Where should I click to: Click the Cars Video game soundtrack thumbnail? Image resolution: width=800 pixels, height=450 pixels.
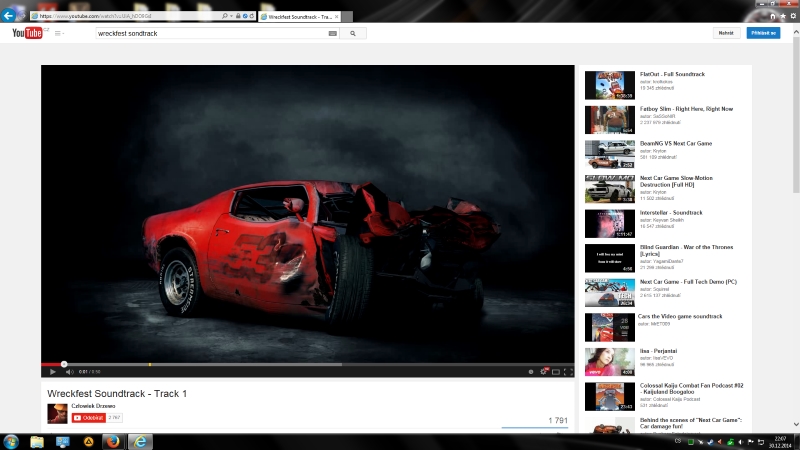[x=610, y=328]
